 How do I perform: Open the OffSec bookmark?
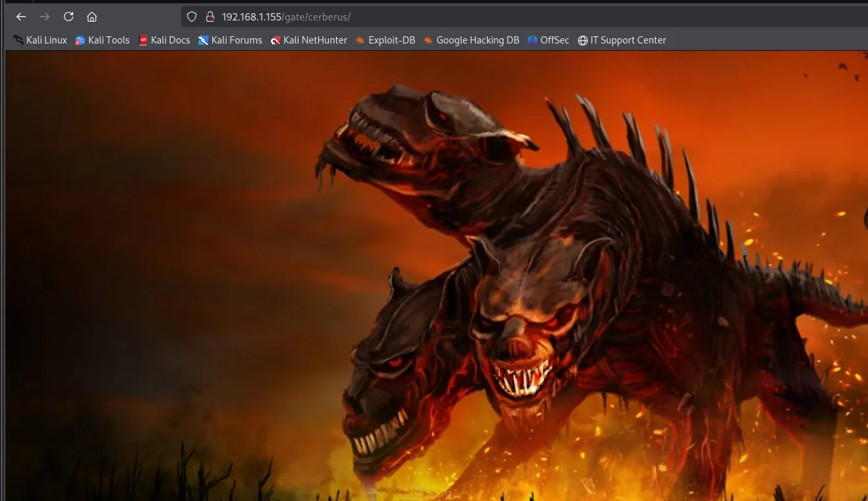pyautogui.click(x=548, y=40)
